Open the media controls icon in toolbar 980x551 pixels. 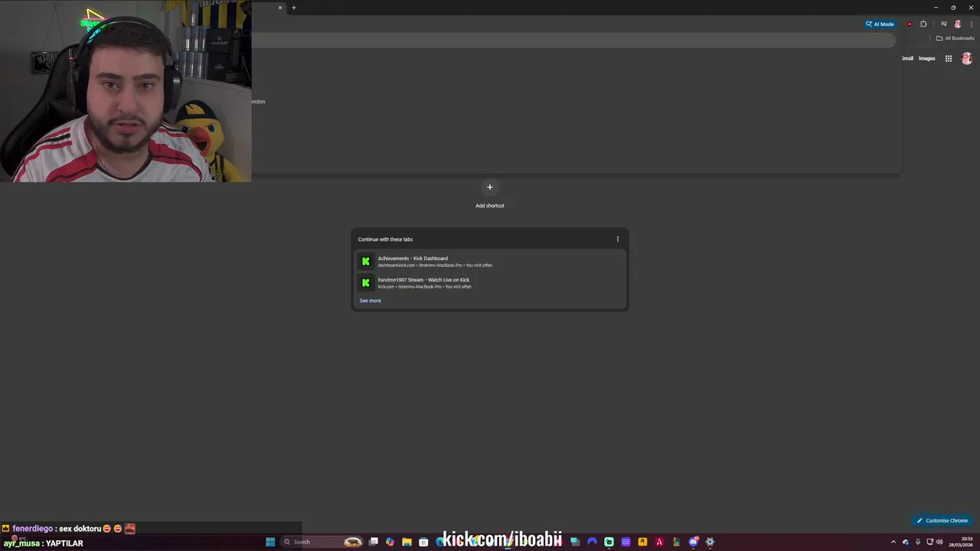point(943,24)
